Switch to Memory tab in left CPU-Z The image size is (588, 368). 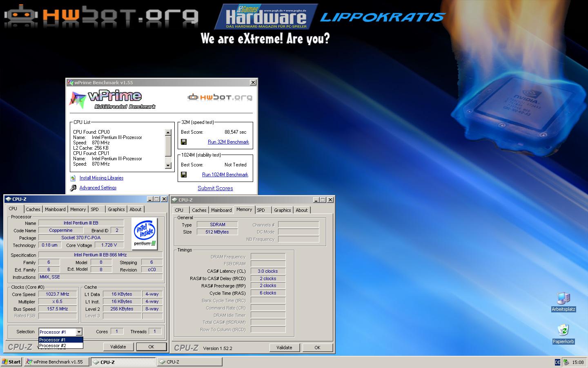(x=78, y=209)
